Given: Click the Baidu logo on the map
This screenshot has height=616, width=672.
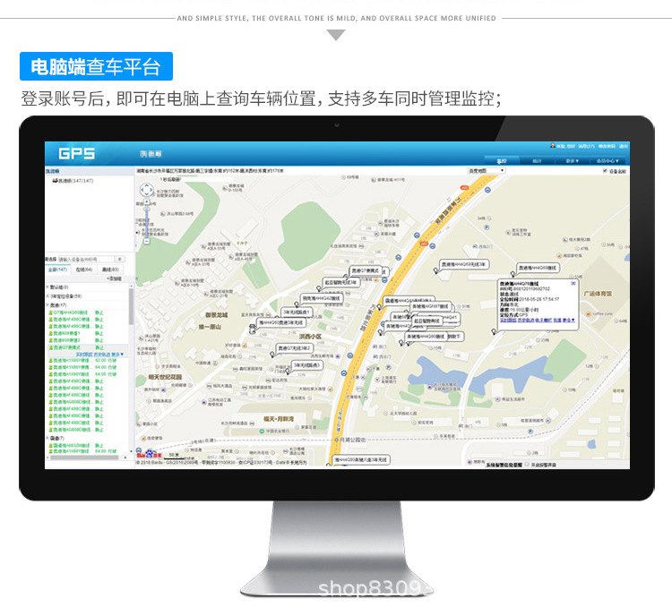Looking at the screenshot, I should point(148,453).
